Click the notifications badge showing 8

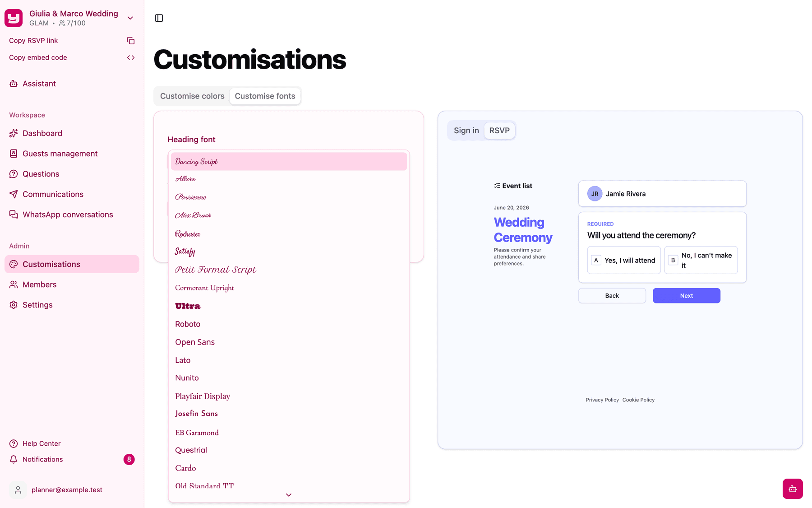point(129,459)
